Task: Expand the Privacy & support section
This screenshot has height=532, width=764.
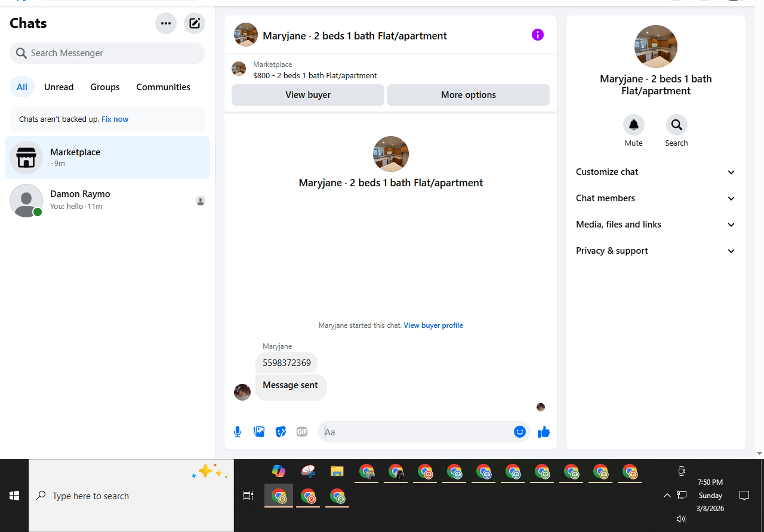Action: [x=656, y=251]
